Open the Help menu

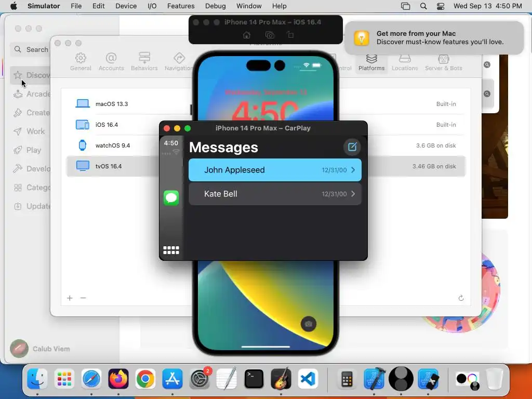pyautogui.click(x=279, y=6)
